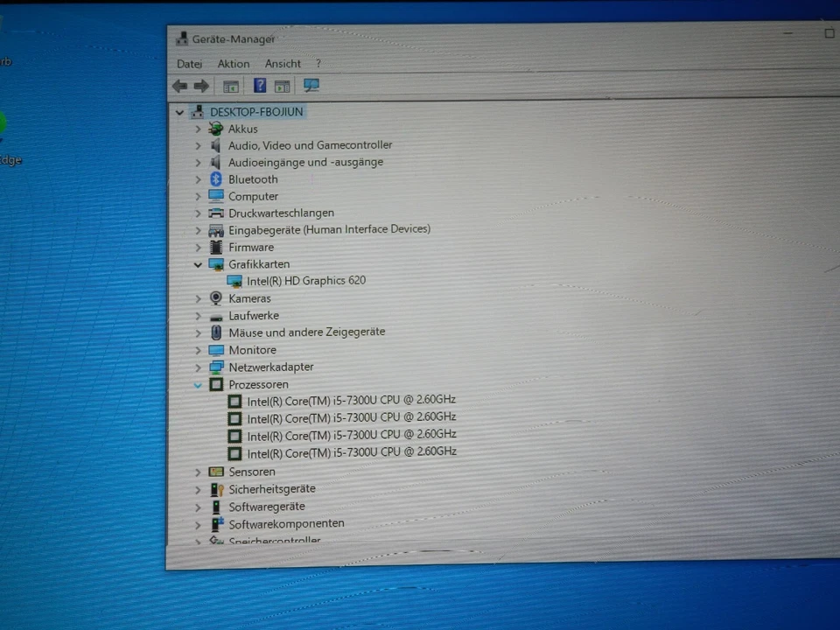Open the Aktion menu

[x=234, y=64]
